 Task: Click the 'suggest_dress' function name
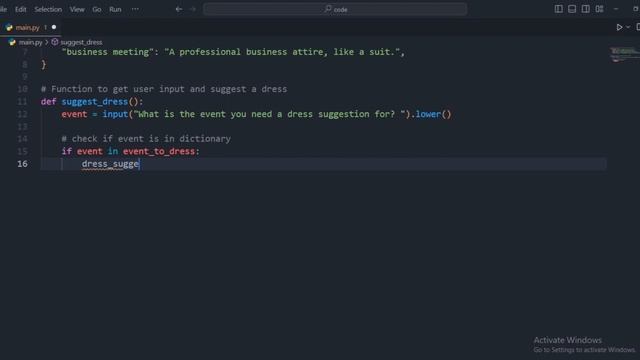click(95, 102)
